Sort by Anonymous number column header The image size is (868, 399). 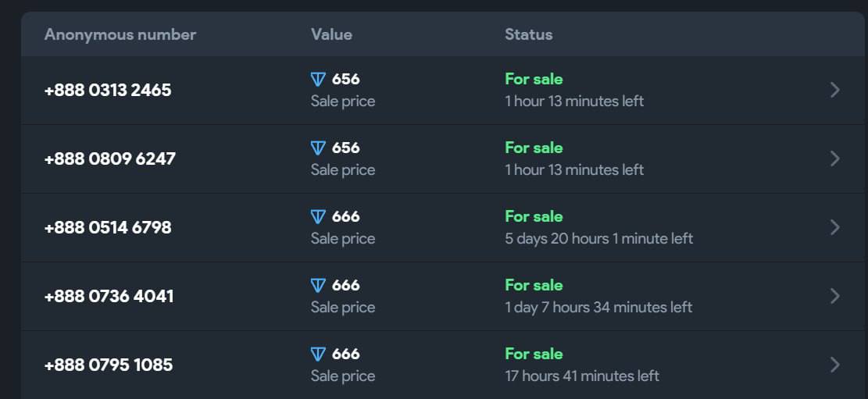coord(120,35)
